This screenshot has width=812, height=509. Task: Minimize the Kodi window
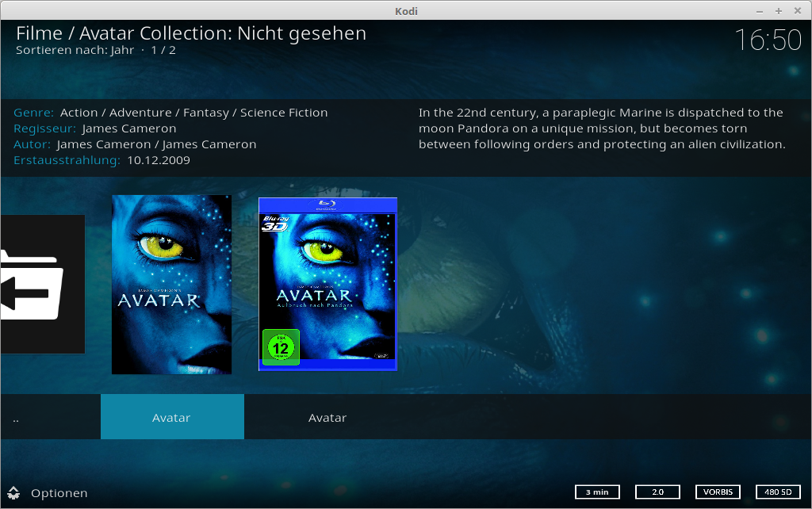pyautogui.click(x=760, y=11)
